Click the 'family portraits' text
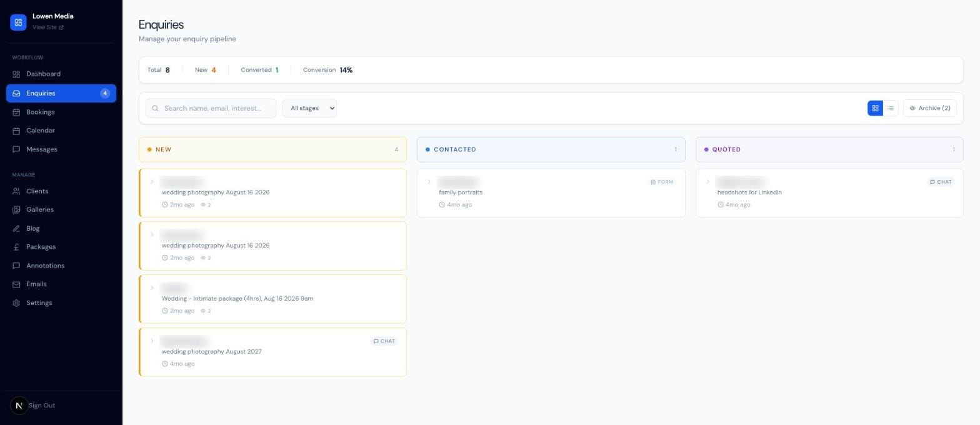 pos(461,192)
